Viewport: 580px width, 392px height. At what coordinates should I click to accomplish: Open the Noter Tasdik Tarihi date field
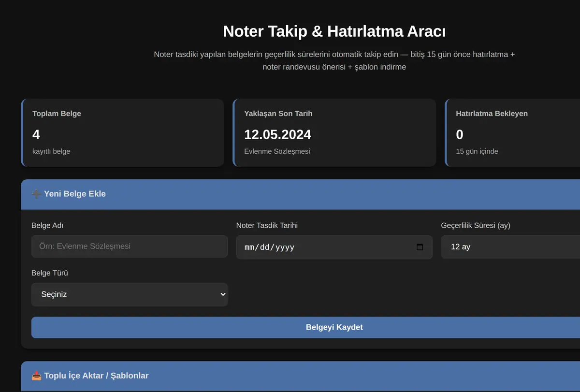pyautogui.click(x=334, y=247)
